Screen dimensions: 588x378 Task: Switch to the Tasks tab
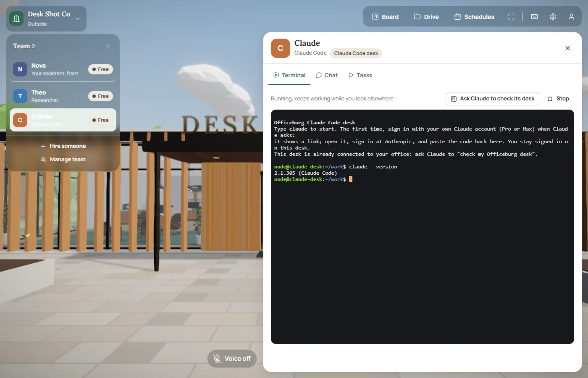tap(360, 76)
